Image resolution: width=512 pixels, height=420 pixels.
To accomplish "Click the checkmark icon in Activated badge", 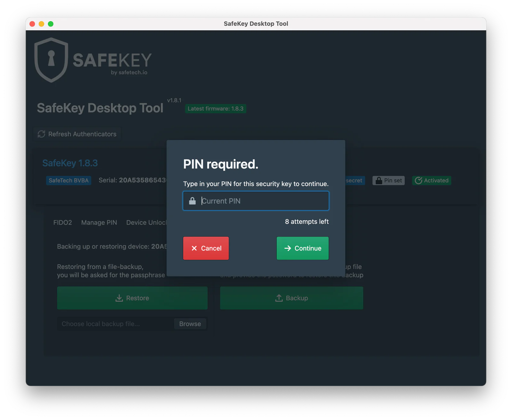I will click(x=419, y=181).
